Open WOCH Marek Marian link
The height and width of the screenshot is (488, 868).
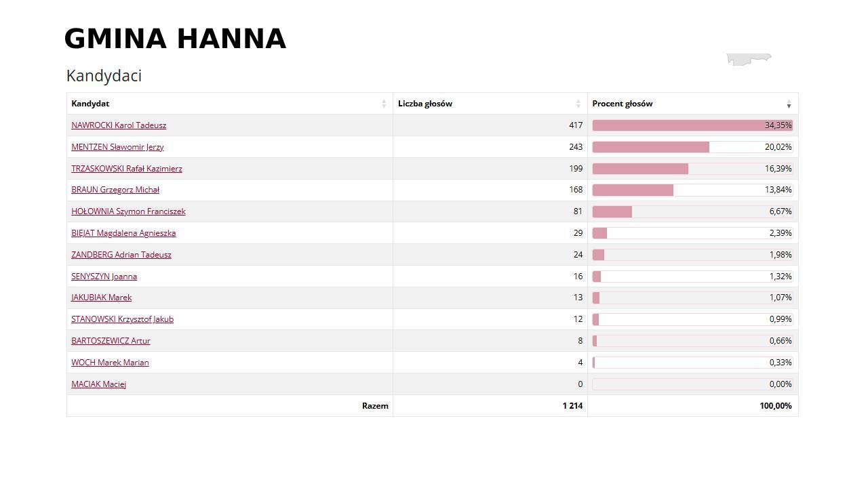click(x=110, y=363)
